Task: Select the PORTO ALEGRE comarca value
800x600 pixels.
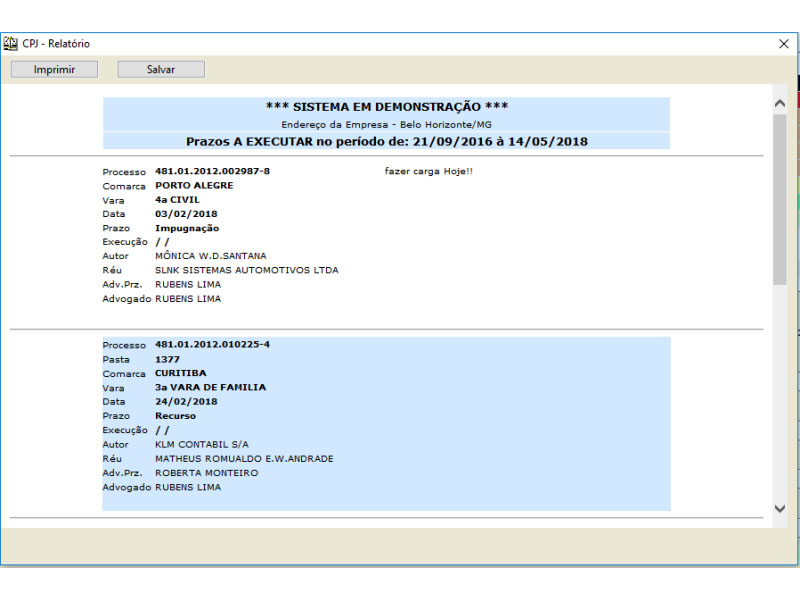Action: (x=194, y=186)
